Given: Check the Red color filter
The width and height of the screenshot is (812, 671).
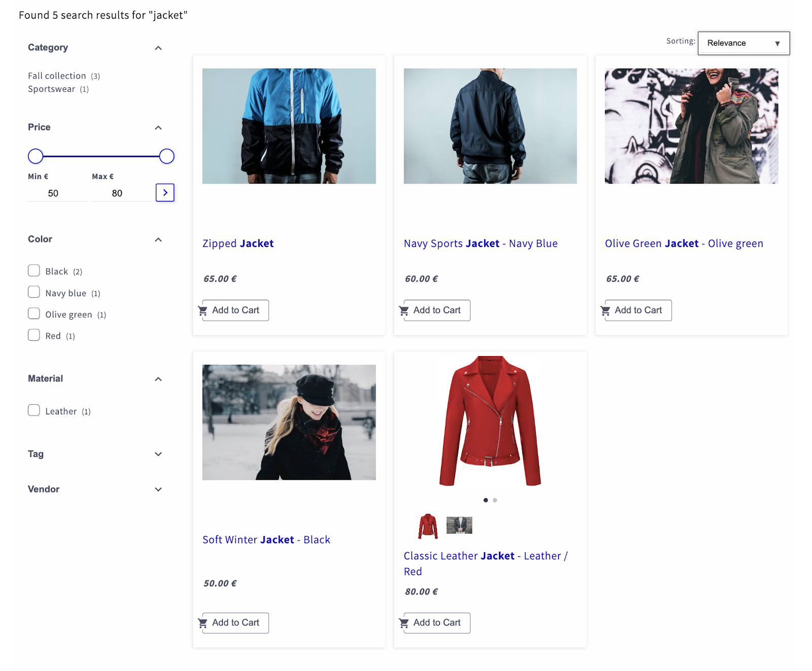Looking at the screenshot, I should (x=34, y=335).
